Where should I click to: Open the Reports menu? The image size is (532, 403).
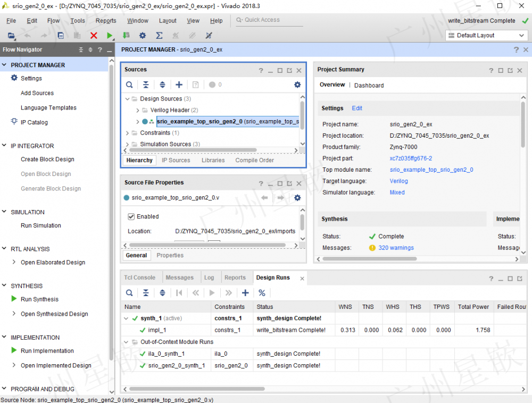[106, 21]
